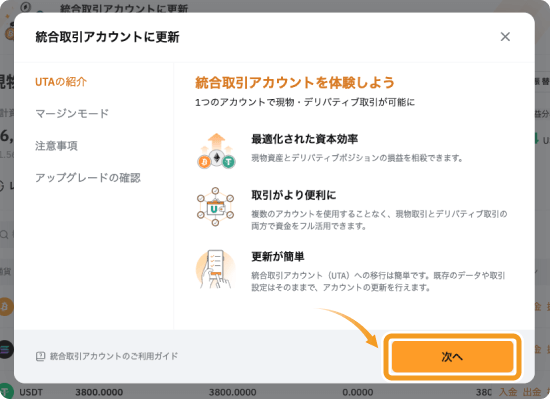Open the マージンモード step
This screenshot has height=399, width=550.
[x=72, y=114]
